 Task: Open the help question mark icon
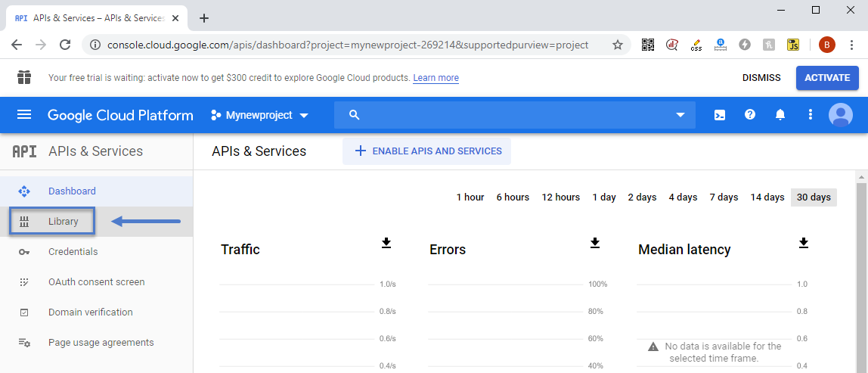pos(750,115)
